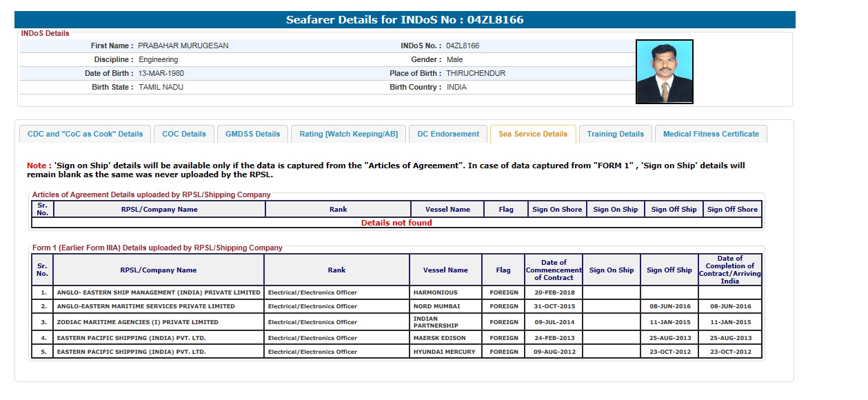The width and height of the screenshot is (868, 400).
Task: Select the GMDSS Details tab
Action: [252, 134]
